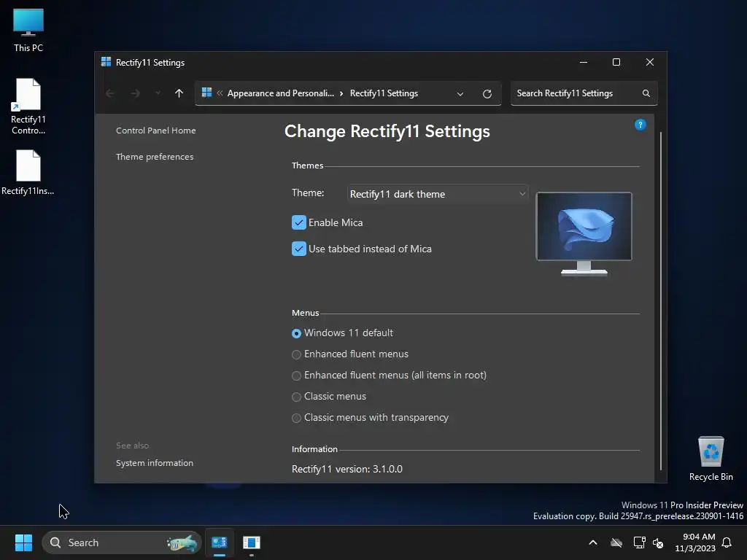Open Theme preferences link
The image size is (747, 560).
155,157
